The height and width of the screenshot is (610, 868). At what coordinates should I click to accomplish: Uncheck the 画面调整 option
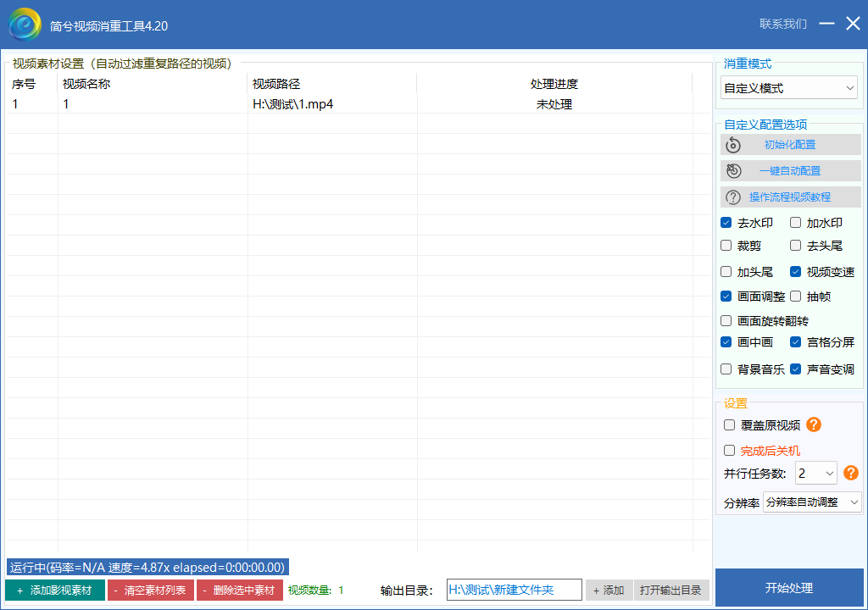point(726,297)
